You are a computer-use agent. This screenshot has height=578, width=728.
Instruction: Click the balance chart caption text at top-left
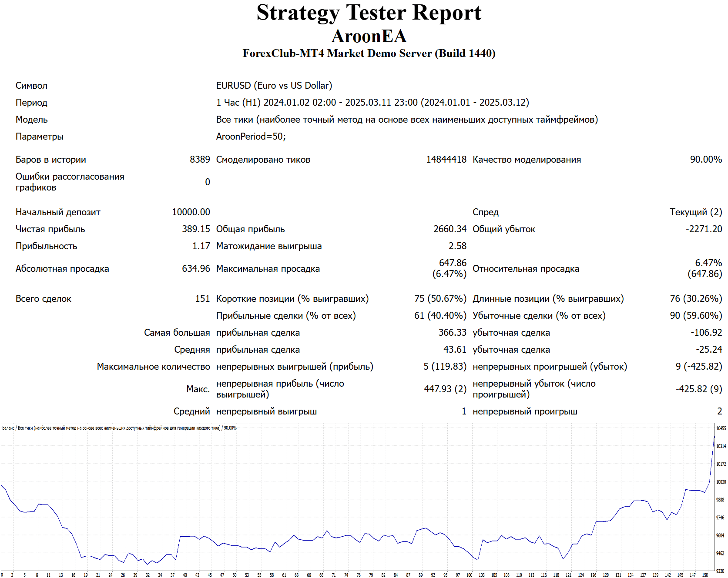pos(119,428)
